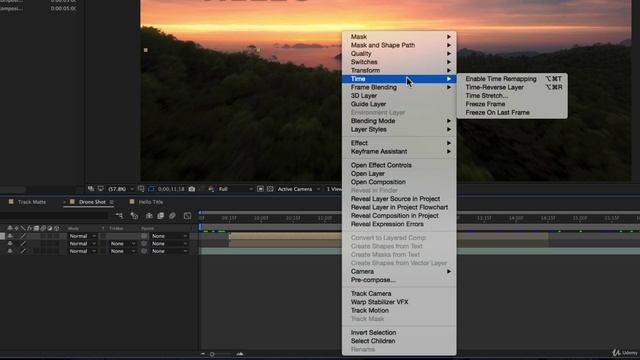Click the timeline zoom slider knob
The width and height of the screenshot is (640, 360).
212,354
